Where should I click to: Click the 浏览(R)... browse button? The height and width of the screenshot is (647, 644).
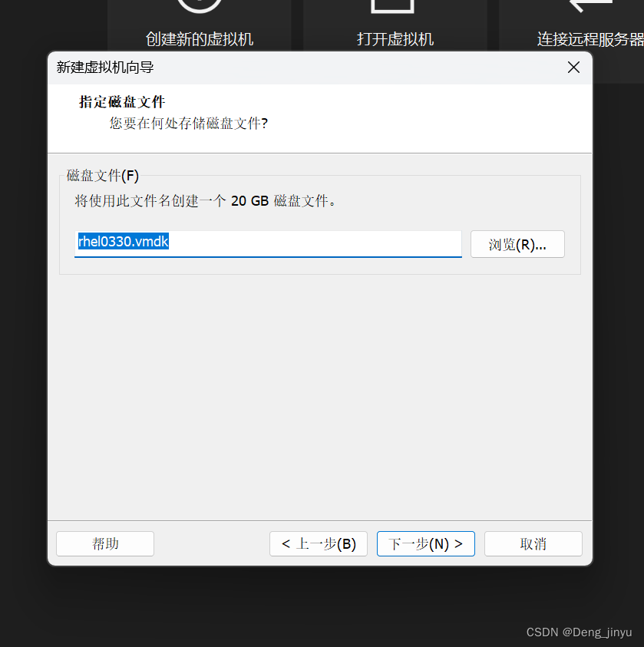click(x=517, y=244)
